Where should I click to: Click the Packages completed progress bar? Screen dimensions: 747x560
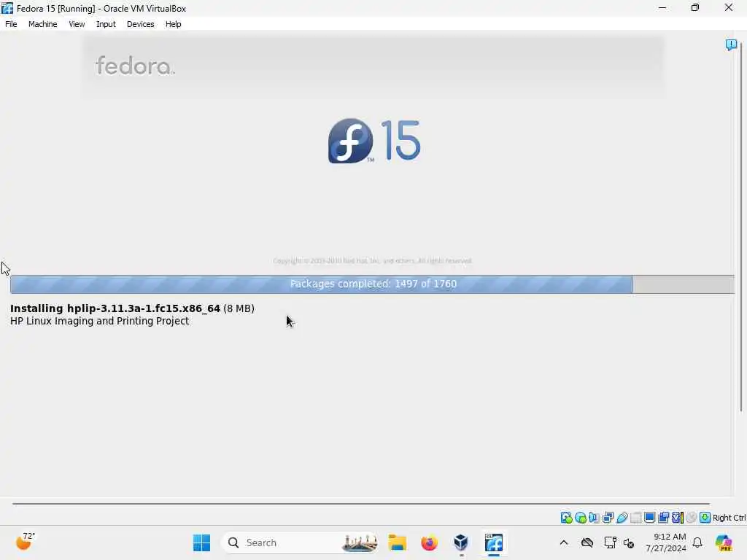pyautogui.click(x=372, y=284)
